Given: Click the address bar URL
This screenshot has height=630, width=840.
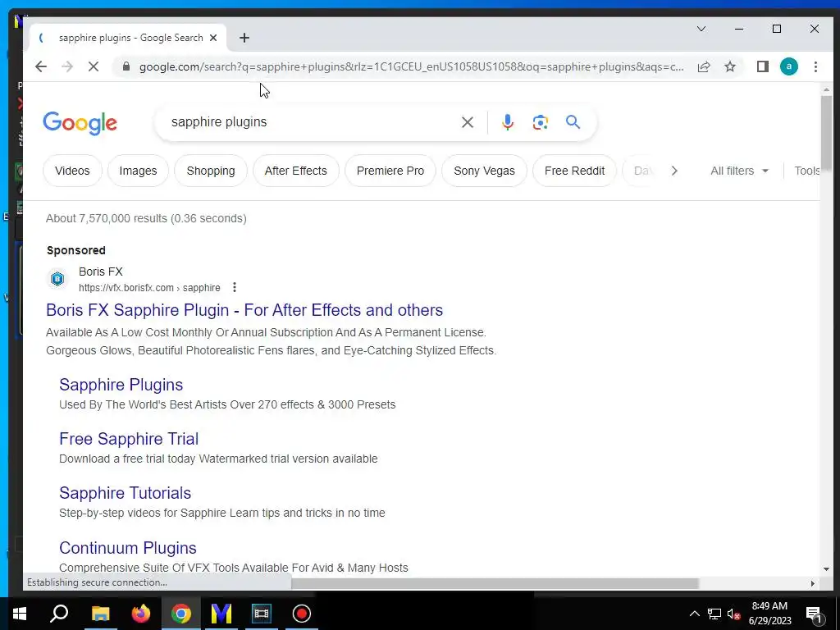Looking at the screenshot, I should point(411,66).
